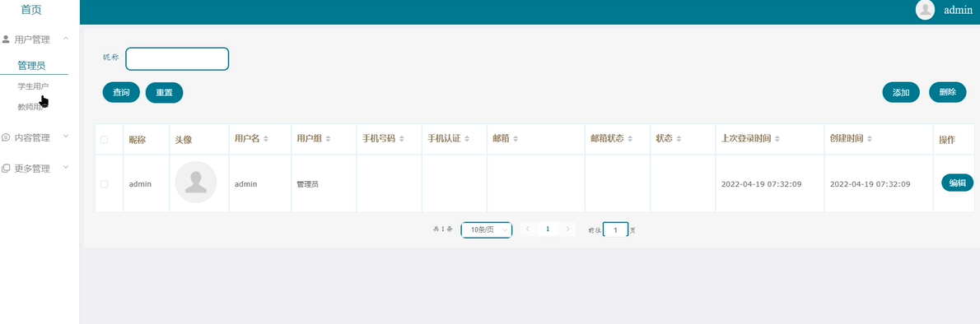
Task: Sort by 用户名 column arrows
Action: [x=266, y=139]
